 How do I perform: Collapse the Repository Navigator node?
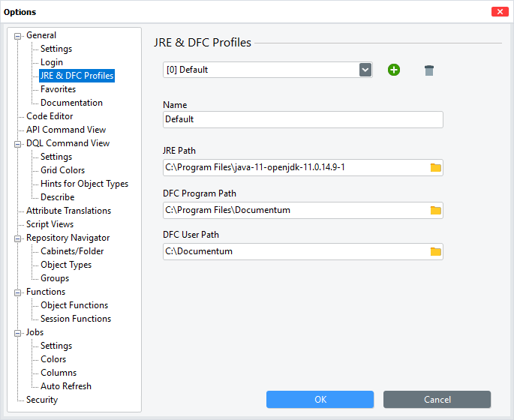click(x=19, y=238)
